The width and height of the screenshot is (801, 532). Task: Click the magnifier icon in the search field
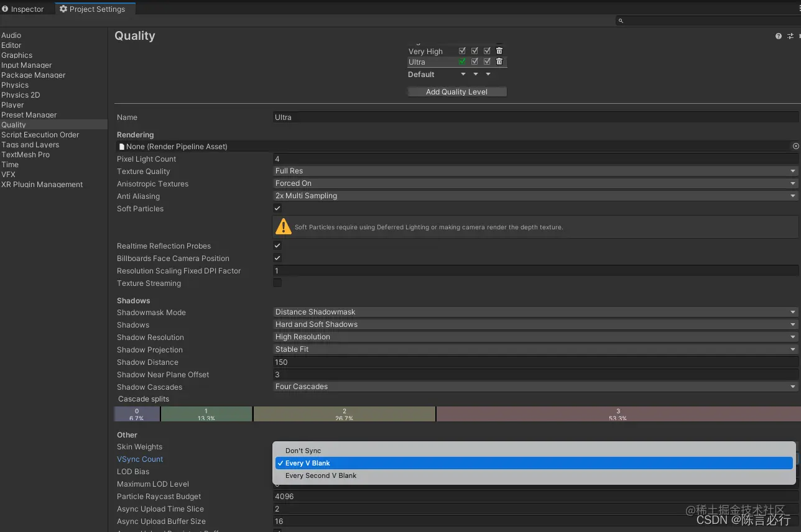(x=621, y=21)
